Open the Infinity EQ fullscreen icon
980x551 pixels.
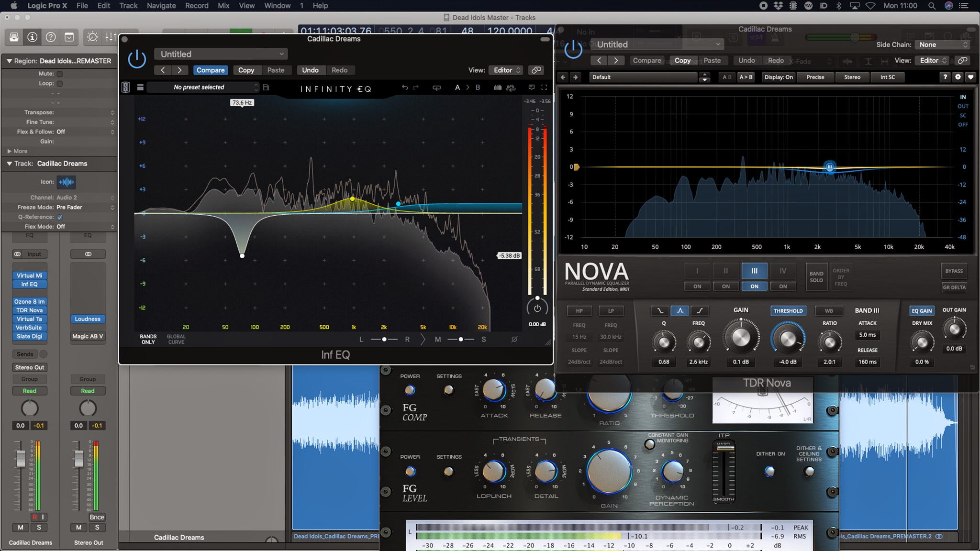[x=544, y=88]
